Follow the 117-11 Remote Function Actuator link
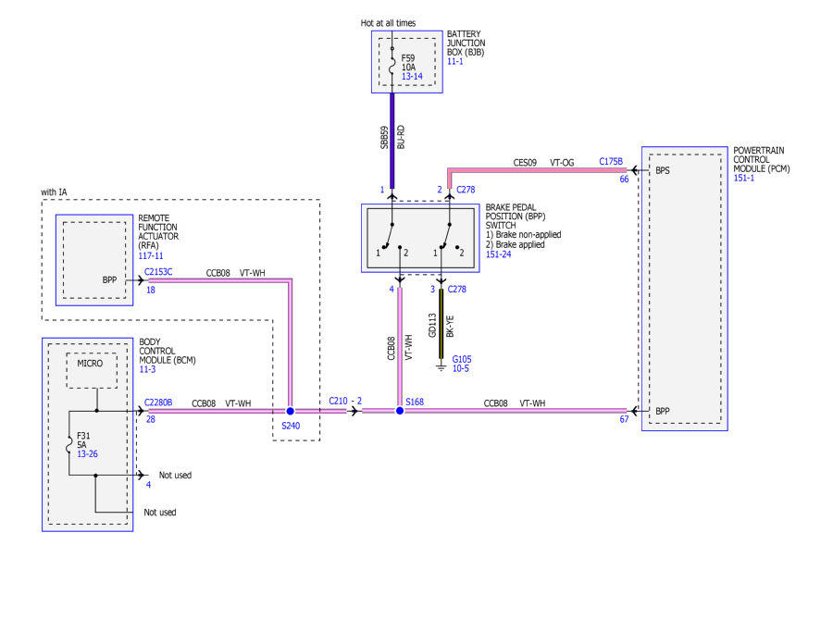Image resolution: width=833 pixels, height=644 pixels. click(x=151, y=256)
